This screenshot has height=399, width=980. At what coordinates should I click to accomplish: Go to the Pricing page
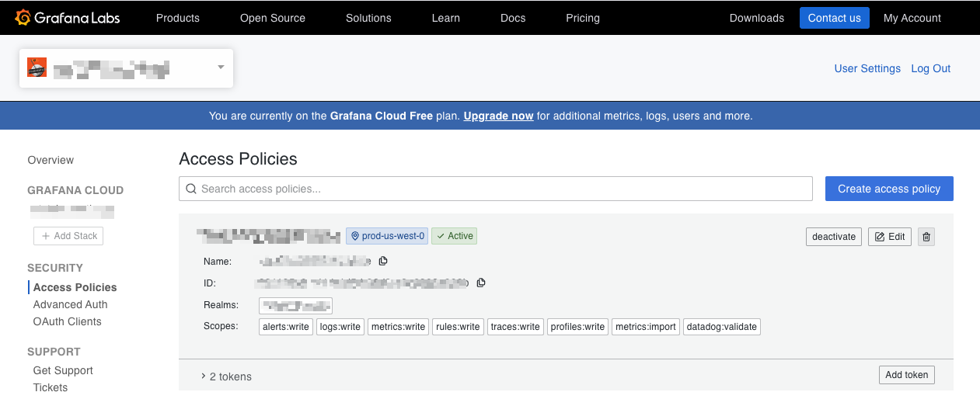point(583,18)
